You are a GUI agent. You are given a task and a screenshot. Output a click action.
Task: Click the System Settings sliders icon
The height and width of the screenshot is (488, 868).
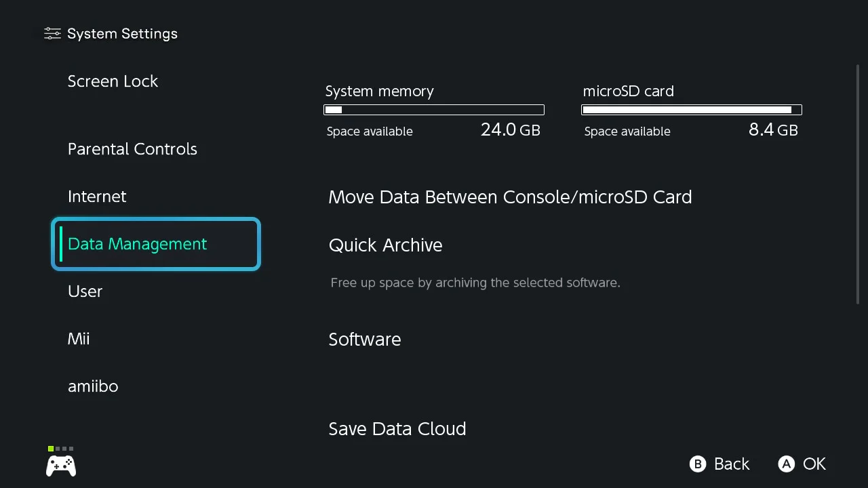52,34
